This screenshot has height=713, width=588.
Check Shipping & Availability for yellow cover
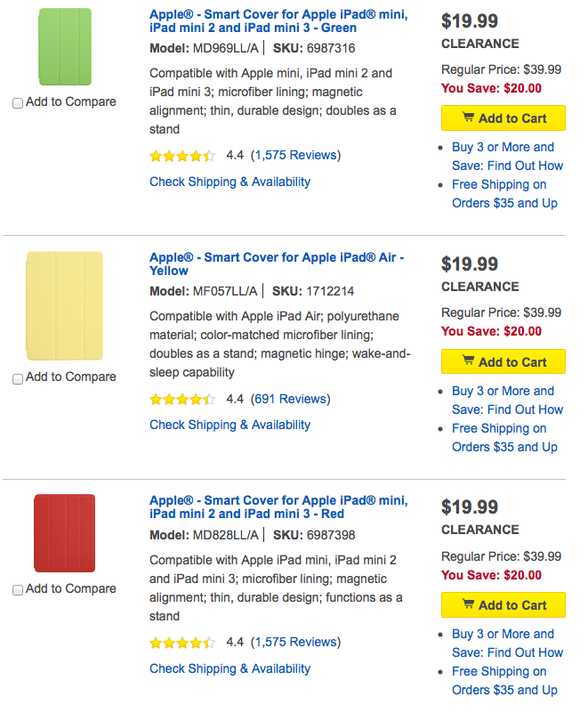tap(230, 425)
